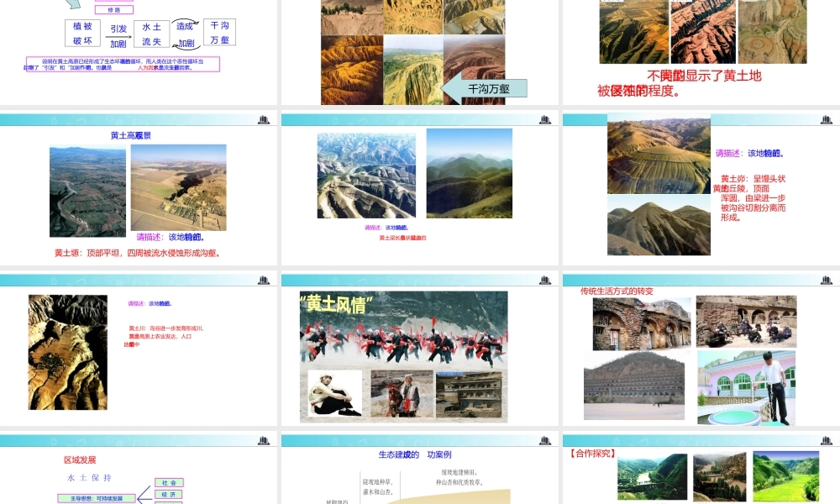The height and width of the screenshot is (504, 840).
Task: Select the 水土流失 box in the diagram
Action: tap(151, 34)
